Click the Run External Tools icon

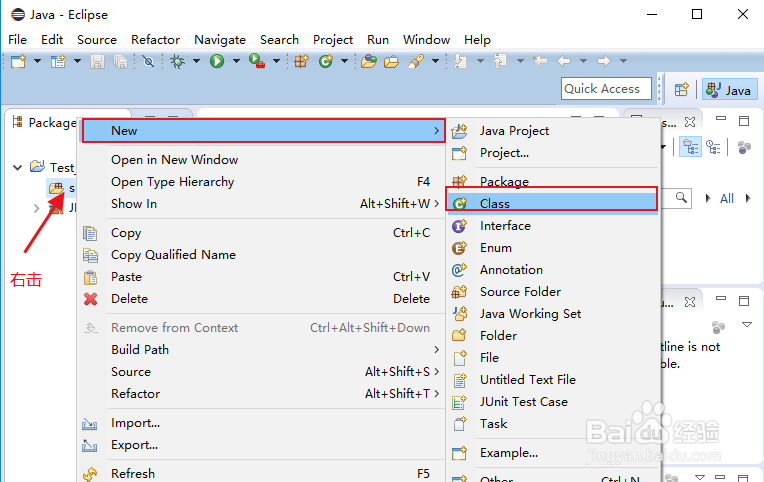tap(257, 61)
